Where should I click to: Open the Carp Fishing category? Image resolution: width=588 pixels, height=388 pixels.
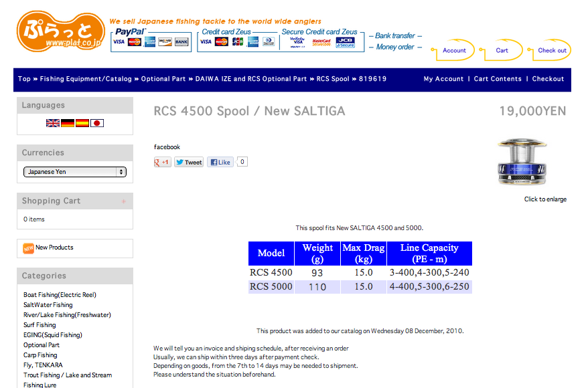40,355
